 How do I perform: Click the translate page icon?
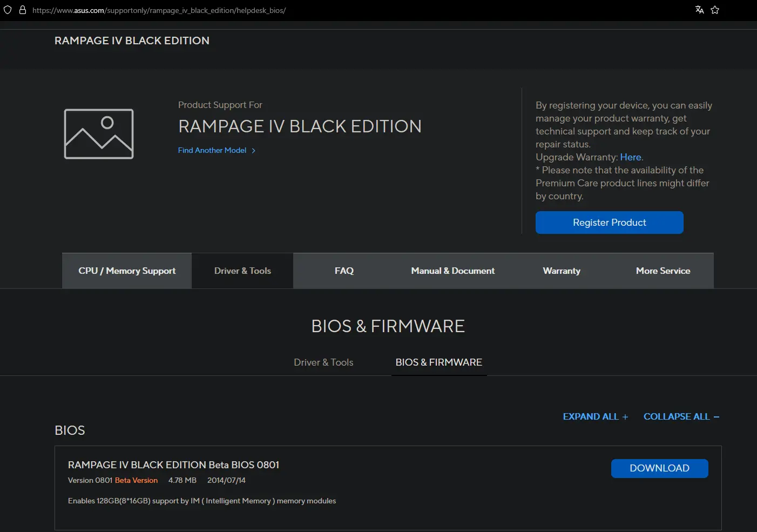click(x=700, y=10)
